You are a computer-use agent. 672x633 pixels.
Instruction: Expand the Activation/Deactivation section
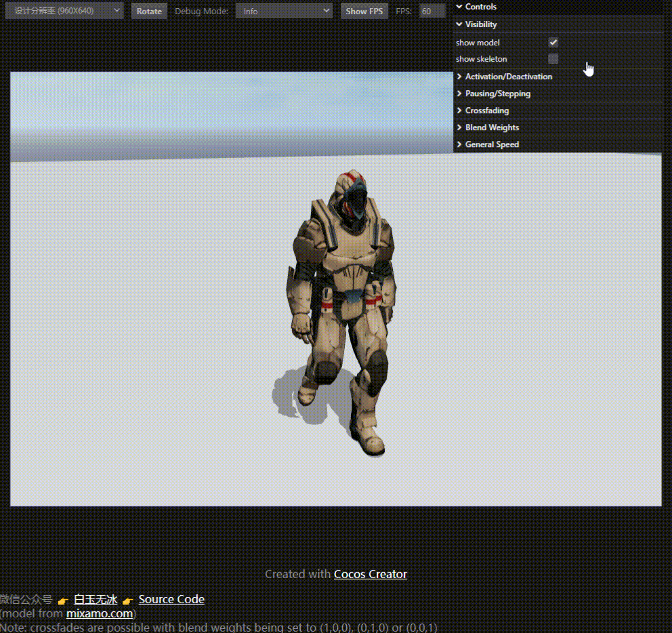coord(508,76)
